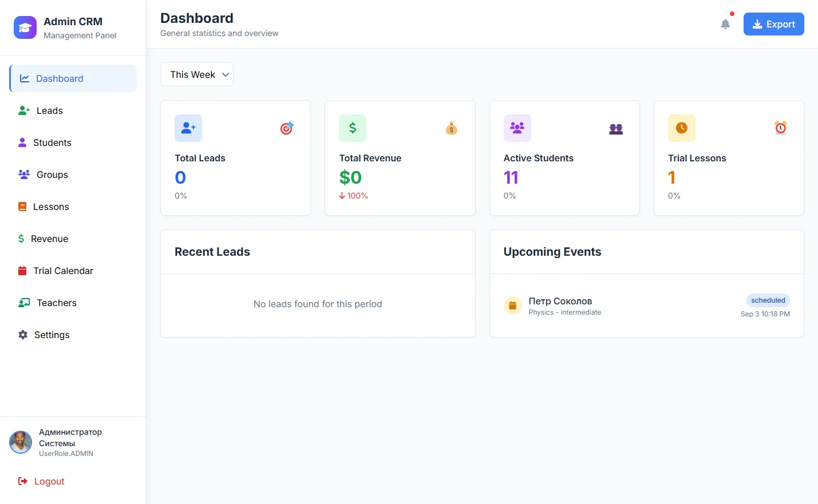Click the Администратор Системы user name

tap(70, 438)
